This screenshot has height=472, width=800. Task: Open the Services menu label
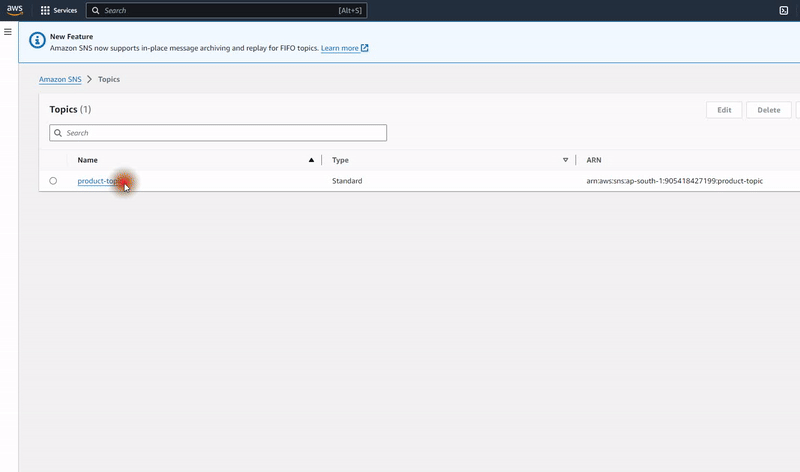coord(66,10)
